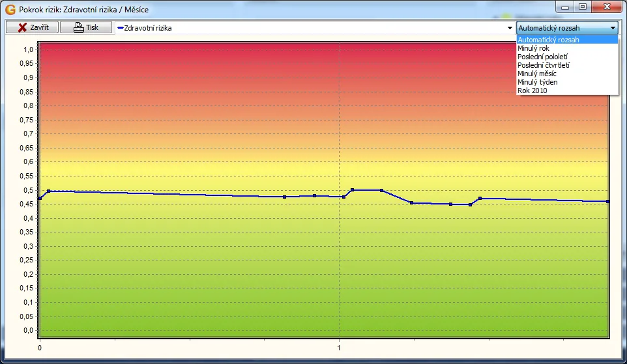627x364 pixels.
Task: Collapse the Automatický rozsah range dropdown
Action: [x=613, y=28]
